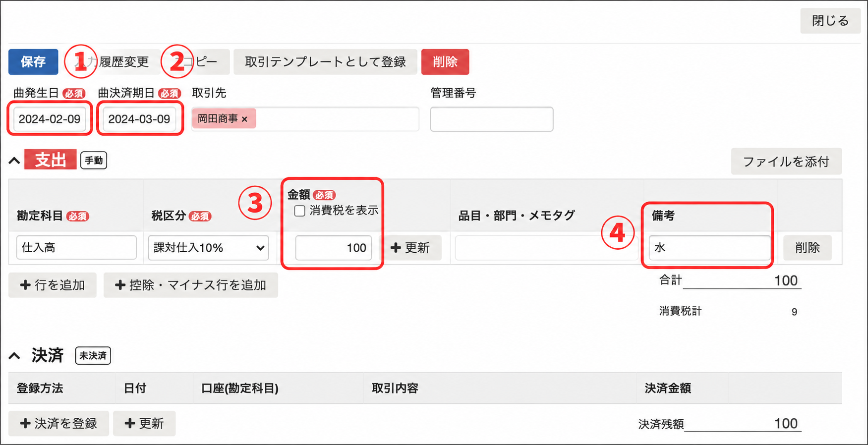Click the コピー button

click(195, 62)
